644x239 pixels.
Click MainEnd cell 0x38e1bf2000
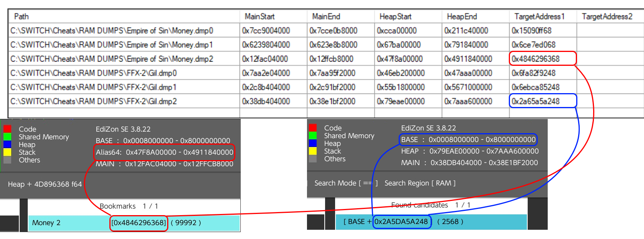(340, 101)
